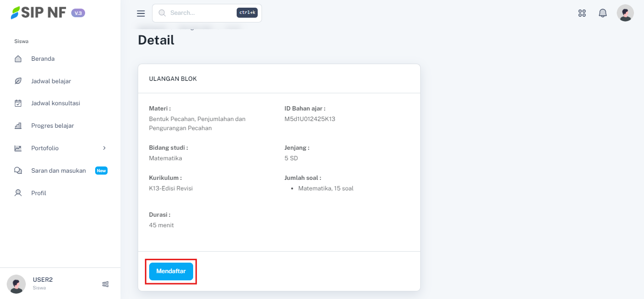Focus the Search input field
Viewport: 644px width, 299px height.
[x=201, y=13]
